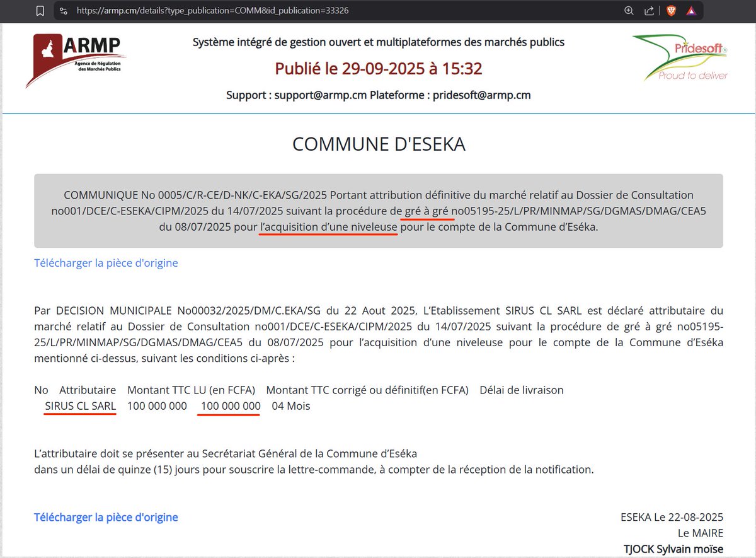
Task: Click the 'Montant TTC LU (en FCFA)' header
Action: tap(191, 390)
